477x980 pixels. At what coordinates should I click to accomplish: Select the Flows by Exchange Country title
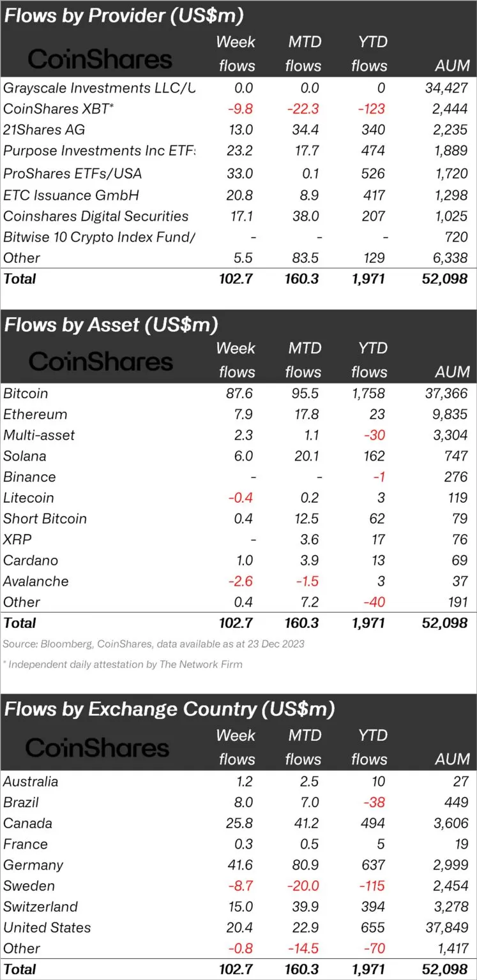[170, 708]
